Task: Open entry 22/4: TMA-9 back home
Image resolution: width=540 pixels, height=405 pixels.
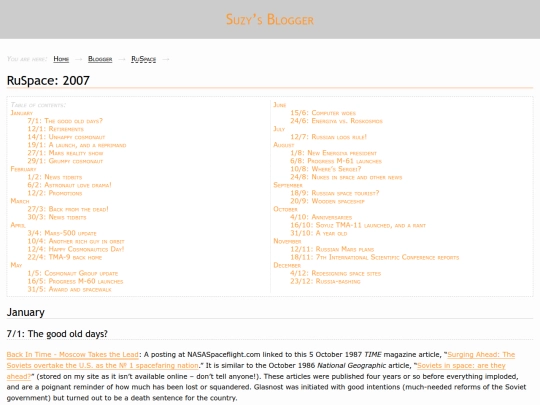Action: (65, 257)
